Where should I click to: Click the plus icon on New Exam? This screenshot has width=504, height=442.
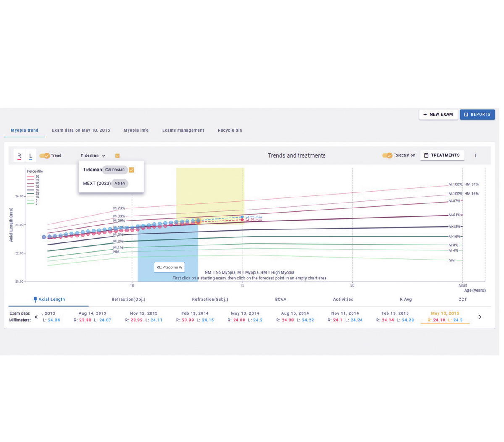425,115
